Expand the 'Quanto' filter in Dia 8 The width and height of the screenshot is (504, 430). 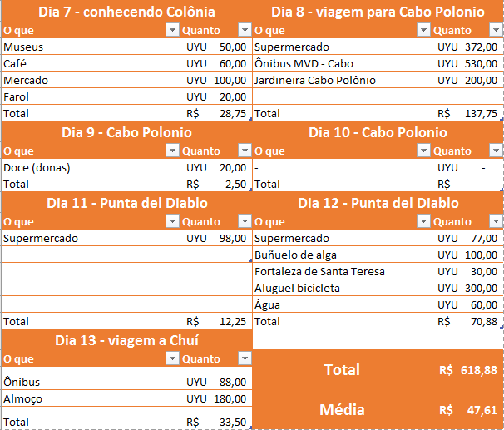(x=496, y=30)
